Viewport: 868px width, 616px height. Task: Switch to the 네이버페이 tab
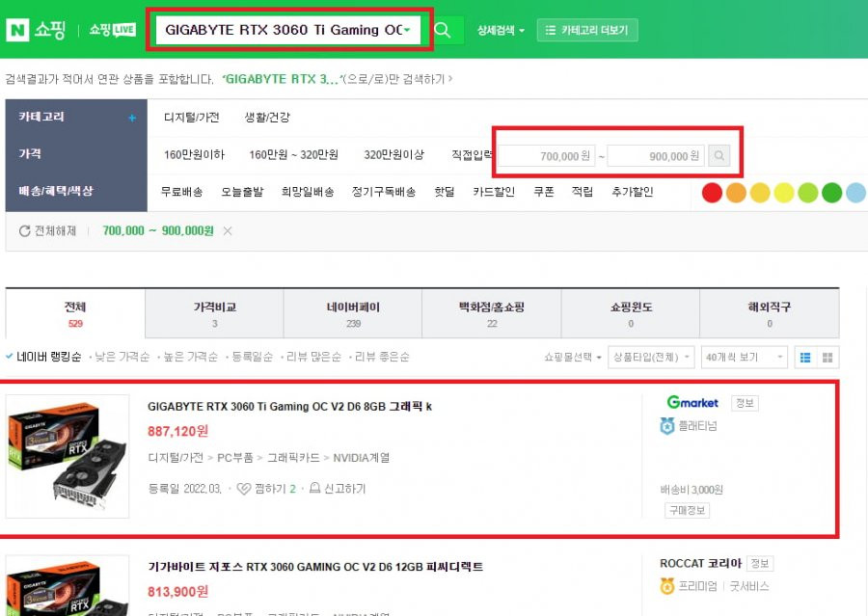(353, 314)
